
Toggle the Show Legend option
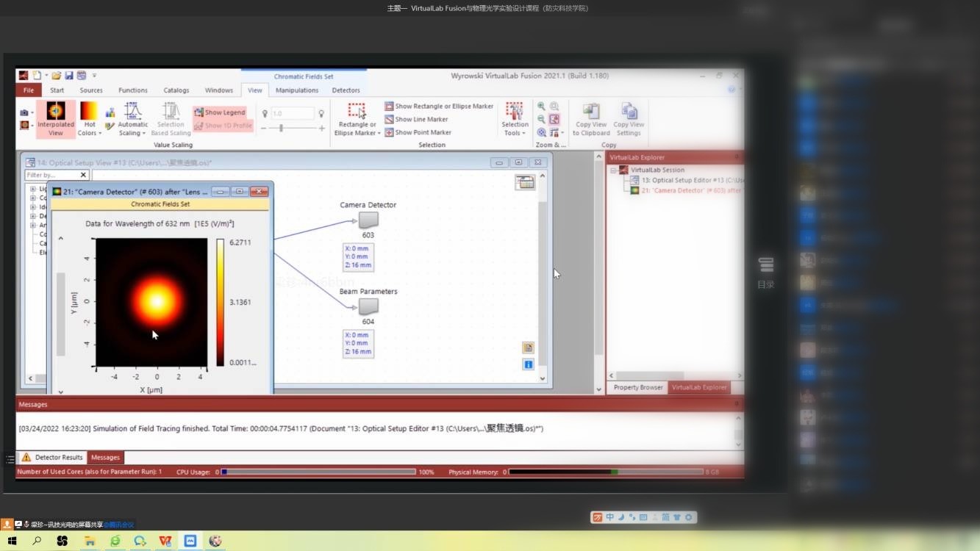point(220,112)
